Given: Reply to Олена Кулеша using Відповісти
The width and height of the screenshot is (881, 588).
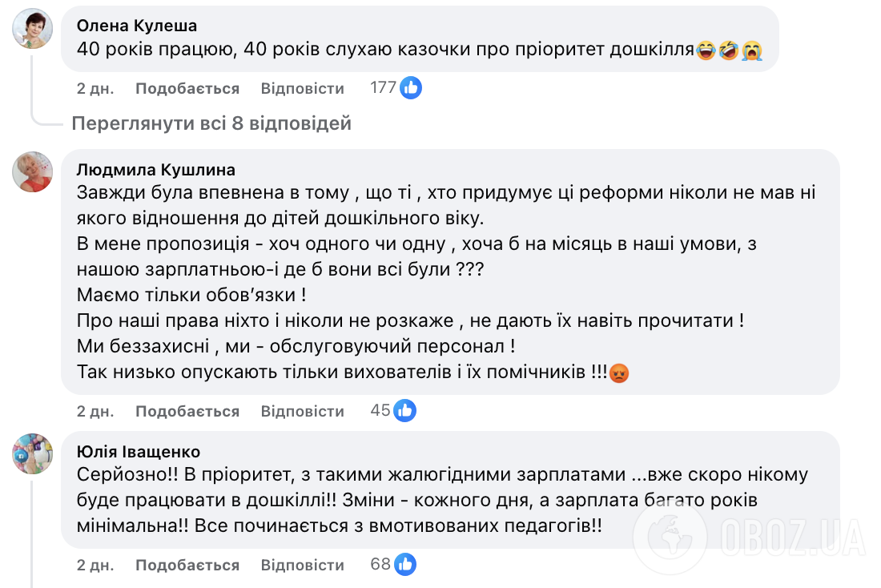Looking at the screenshot, I should pyautogui.click(x=302, y=88).
